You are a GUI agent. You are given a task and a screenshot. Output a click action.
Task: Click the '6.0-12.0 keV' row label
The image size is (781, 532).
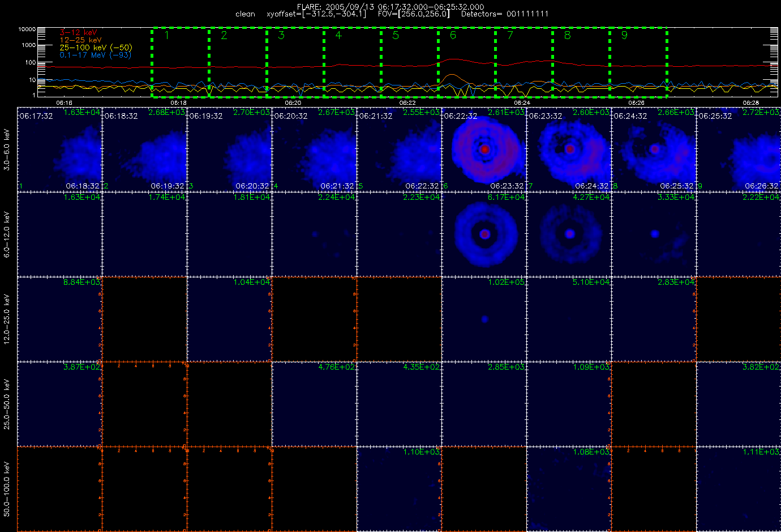[x=7, y=234]
